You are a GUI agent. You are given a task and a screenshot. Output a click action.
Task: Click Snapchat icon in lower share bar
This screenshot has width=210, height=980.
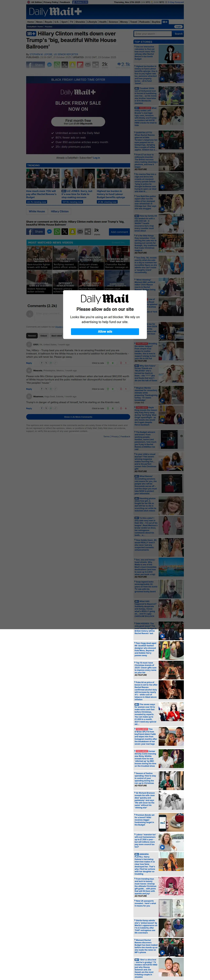(x=72, y=231)
